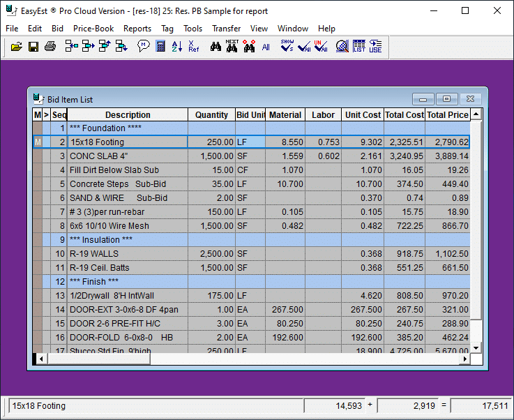Open the Price-Book menu
This screenshot has height=420, width=514.
pos(93,29)
